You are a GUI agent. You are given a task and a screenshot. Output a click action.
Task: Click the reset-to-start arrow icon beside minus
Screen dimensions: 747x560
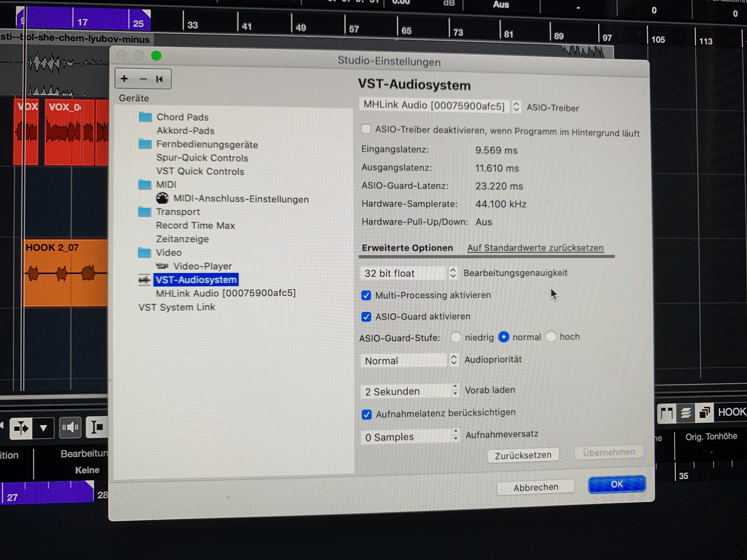click(x=159, y=79)
